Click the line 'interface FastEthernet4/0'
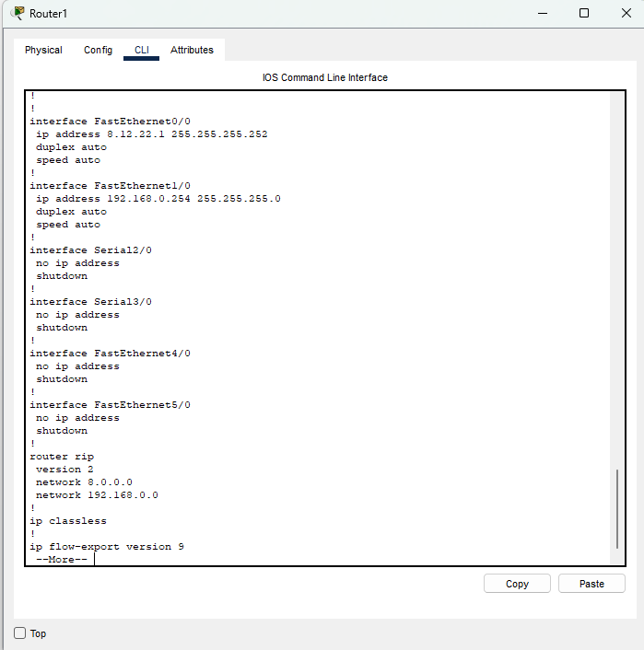Viewport: 644px width, 650px height. pyautogui.click(x=110, y=354)
